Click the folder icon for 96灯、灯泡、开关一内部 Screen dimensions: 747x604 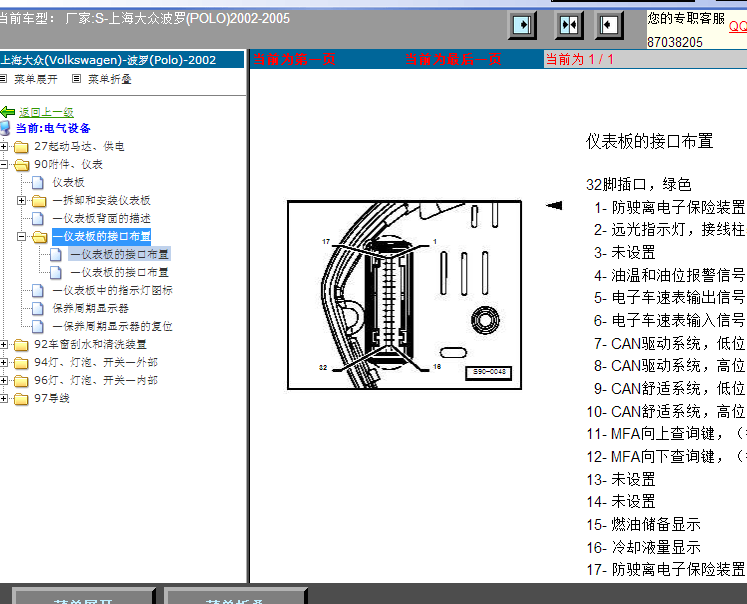tap(21, 381)
